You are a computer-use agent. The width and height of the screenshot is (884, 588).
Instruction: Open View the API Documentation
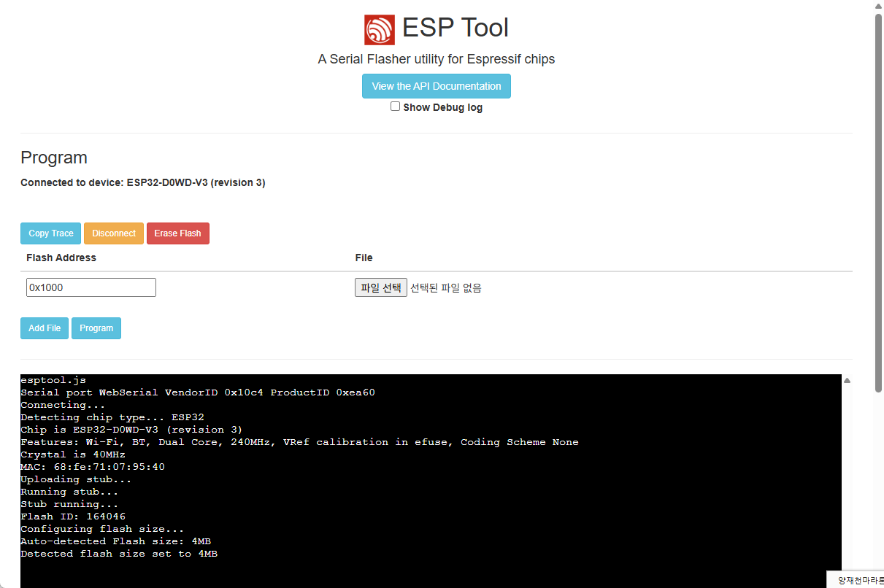[x=437, y=86]
